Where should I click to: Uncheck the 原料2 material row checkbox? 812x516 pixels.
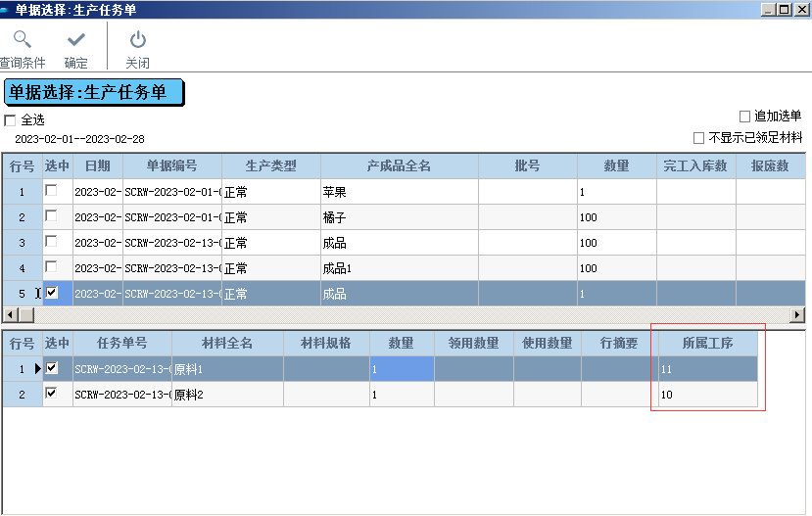tap(52, 394)
